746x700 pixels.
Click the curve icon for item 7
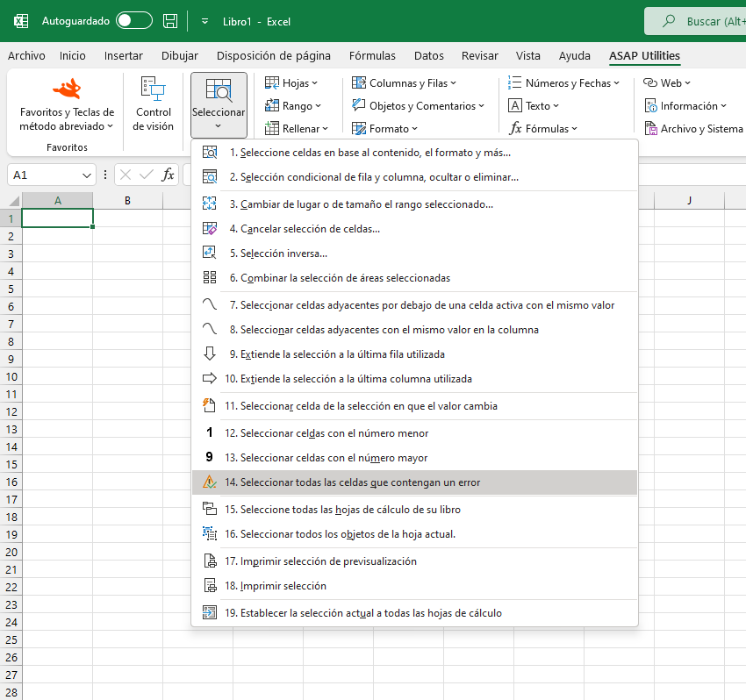210,304
